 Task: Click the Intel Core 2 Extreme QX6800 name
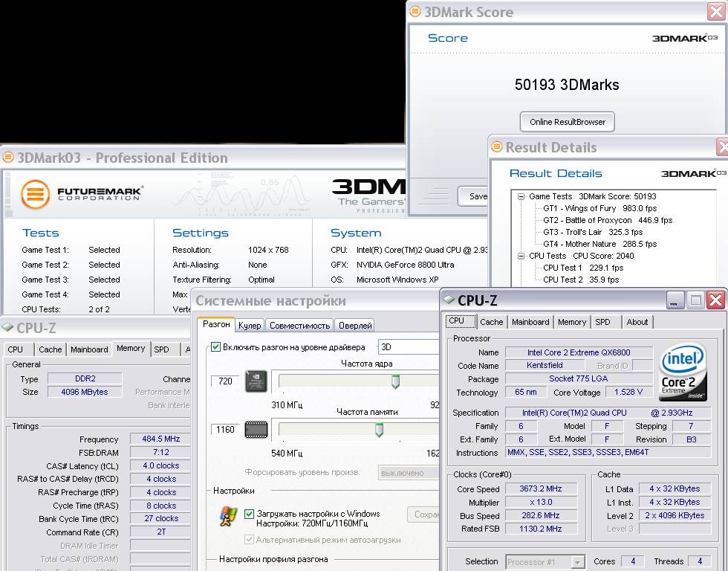coord(579,352)
